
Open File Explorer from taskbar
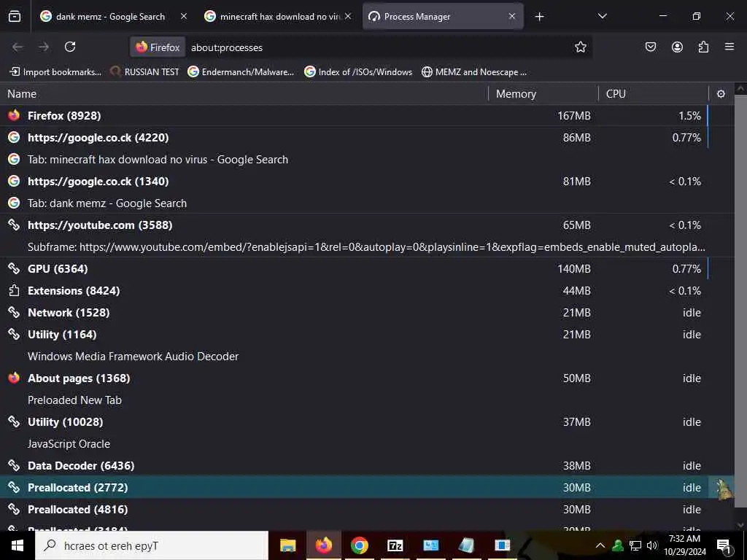click(287, 545)
